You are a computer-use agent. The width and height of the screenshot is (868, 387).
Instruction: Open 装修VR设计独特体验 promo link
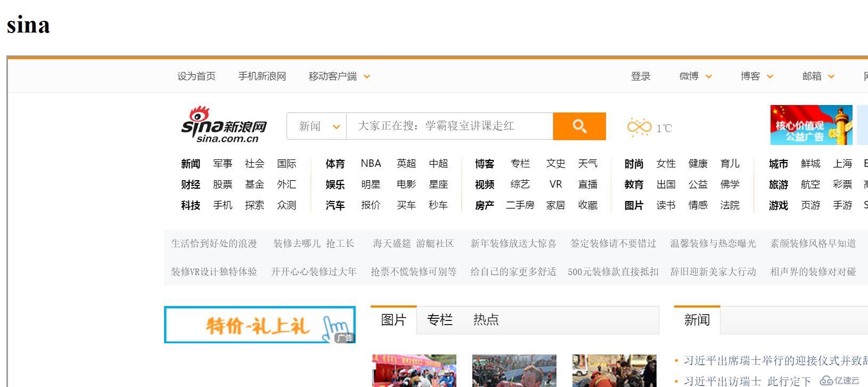[x=214, y=272]
